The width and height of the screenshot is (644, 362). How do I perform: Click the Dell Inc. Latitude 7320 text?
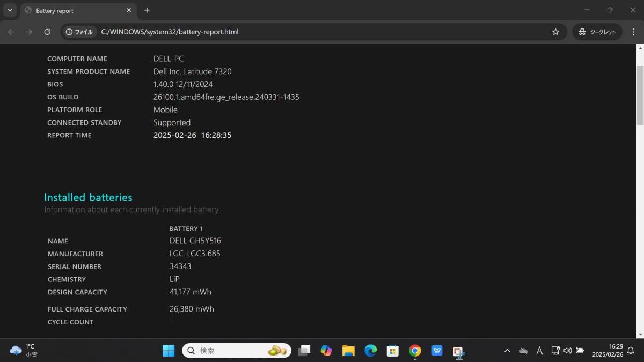193,71
